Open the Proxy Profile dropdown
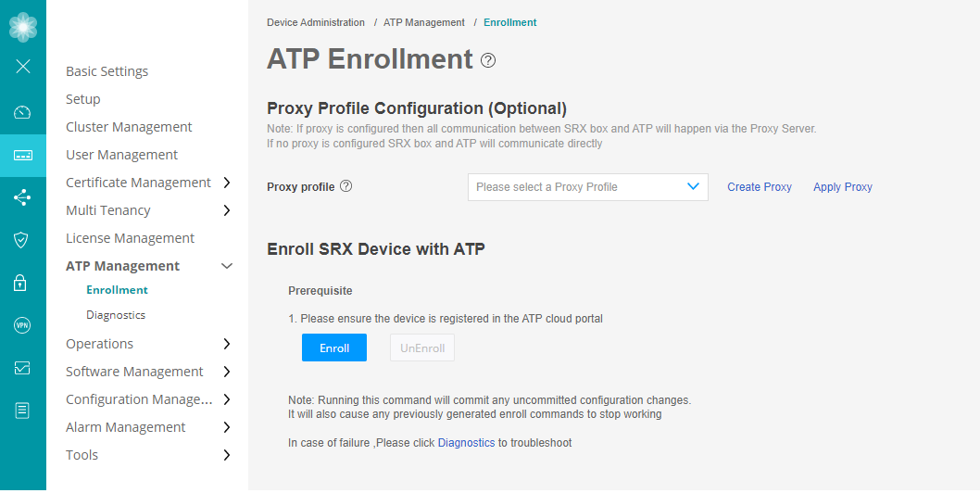980x493 pixels. point(587,187)
